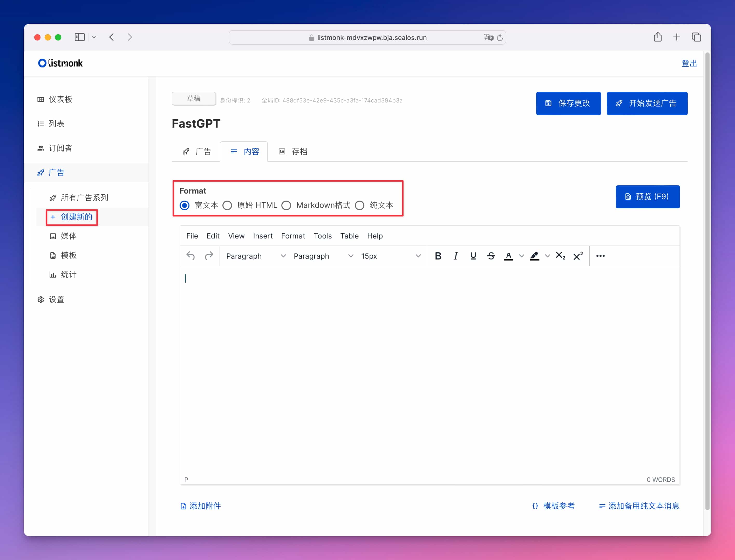Switch to the 存档 tab

point(293,152)
